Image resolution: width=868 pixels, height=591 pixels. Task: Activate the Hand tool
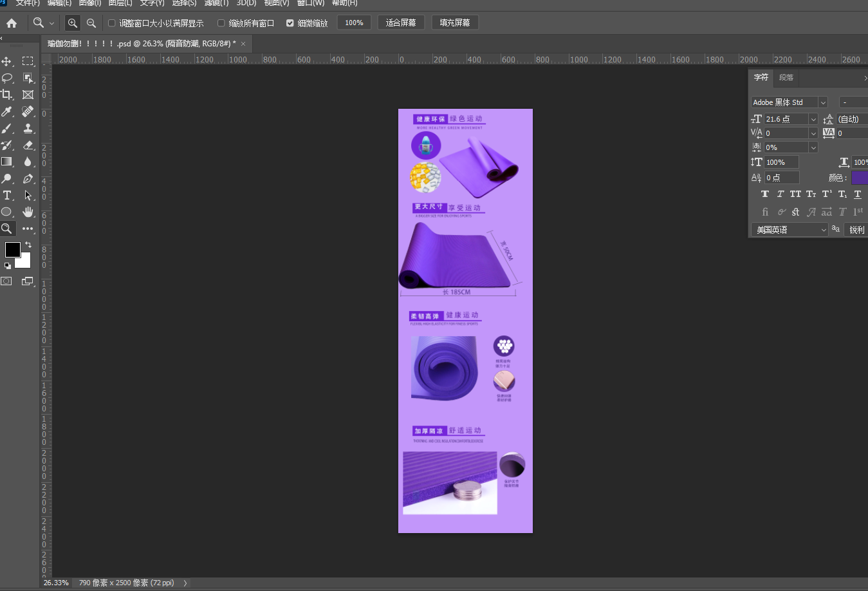(x=28, y=212)
